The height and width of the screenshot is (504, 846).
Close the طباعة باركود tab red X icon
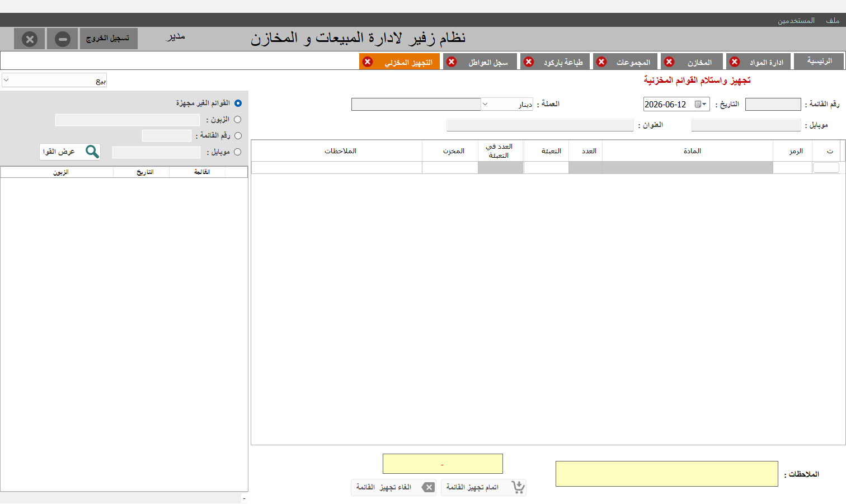click(x=529, y=62)
